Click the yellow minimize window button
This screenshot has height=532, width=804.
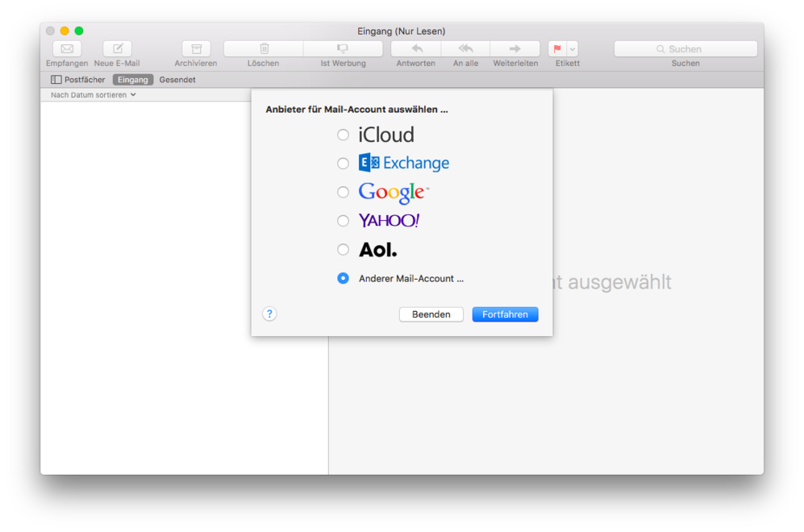[x=65, y=31]
